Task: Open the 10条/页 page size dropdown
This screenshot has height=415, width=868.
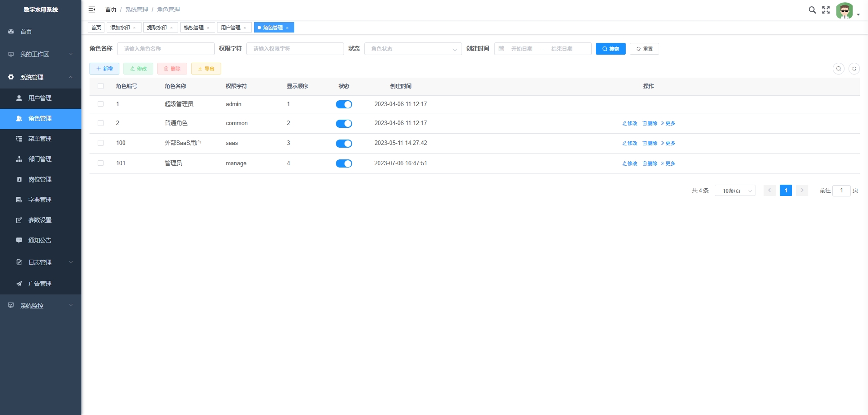Action: (x=735, y=191)
